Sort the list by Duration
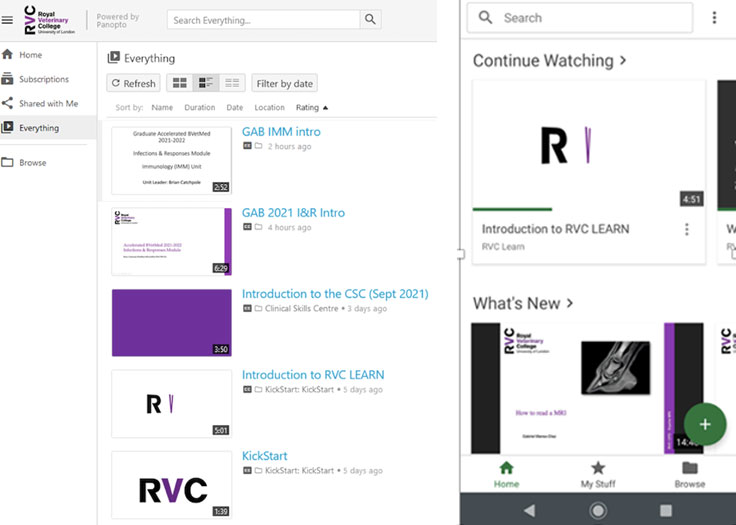This screenshot has width=736, height=525. pyautogui.click(x=199, y=108)
